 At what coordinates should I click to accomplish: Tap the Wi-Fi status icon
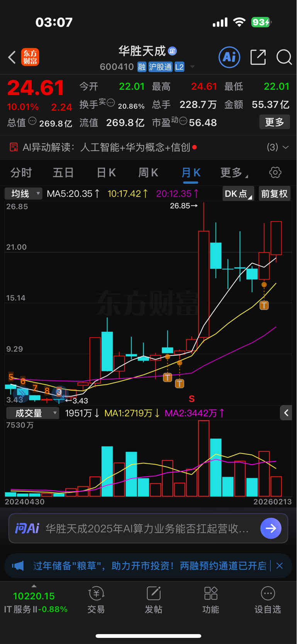tap(239, 22)
